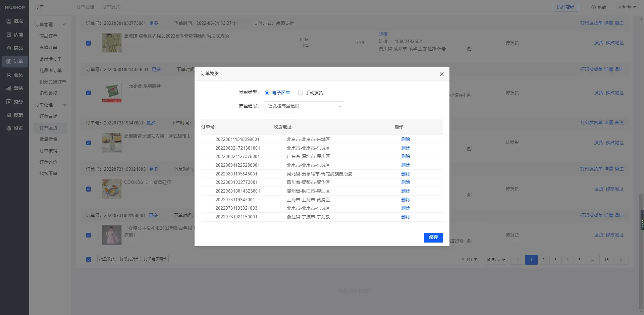Delete order 20220801105545001 via 删除 link
Screen dimensions: 644x315
tap(406, 174)
